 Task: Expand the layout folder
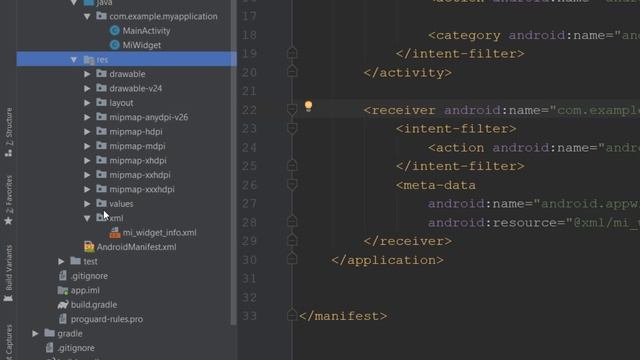[x=87, y=103]
